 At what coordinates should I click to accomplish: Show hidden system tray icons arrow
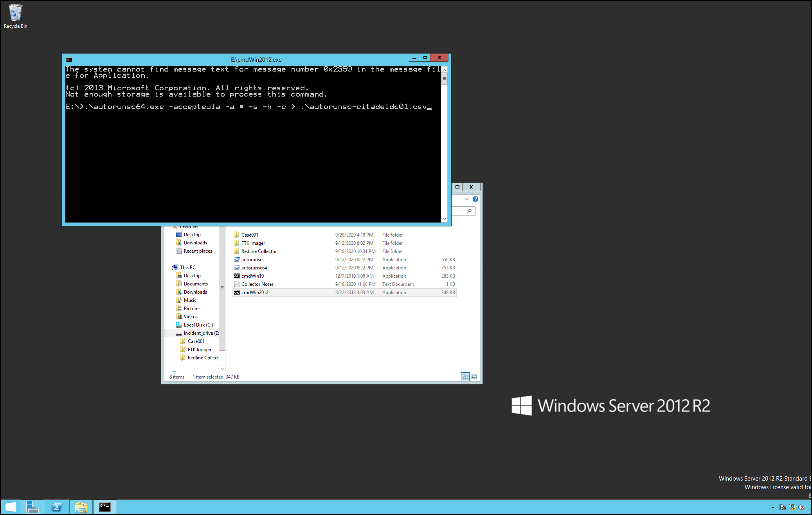point(773,508)
